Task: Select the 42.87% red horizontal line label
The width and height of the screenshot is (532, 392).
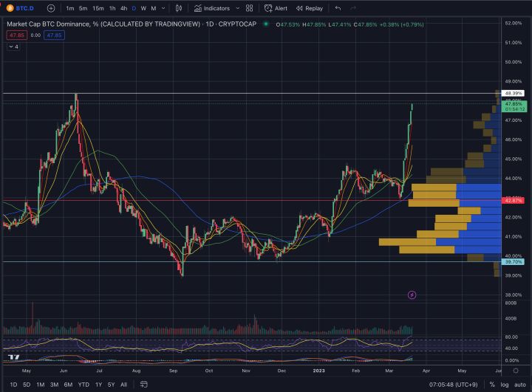Action: pyautogui.click(x=513, y=200)
